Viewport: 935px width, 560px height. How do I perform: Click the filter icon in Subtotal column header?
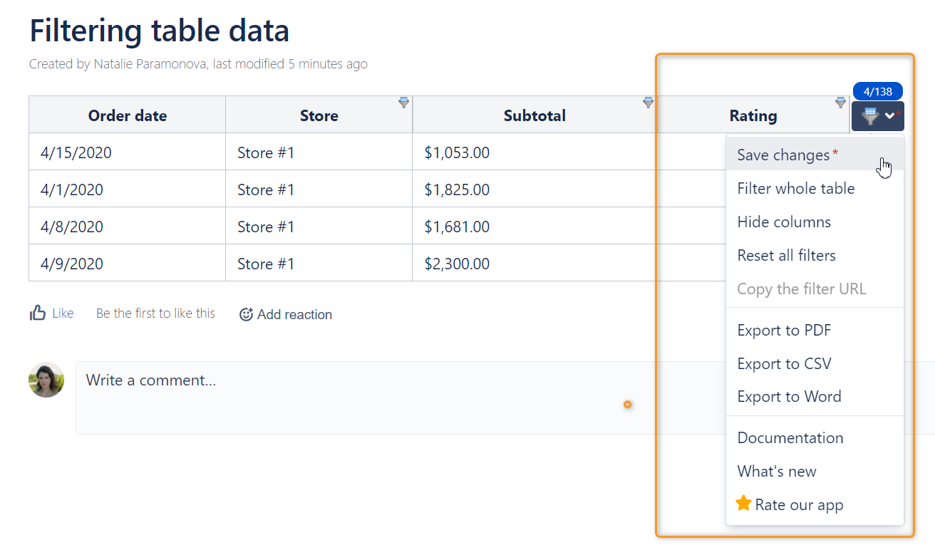[x=648, y=103]
